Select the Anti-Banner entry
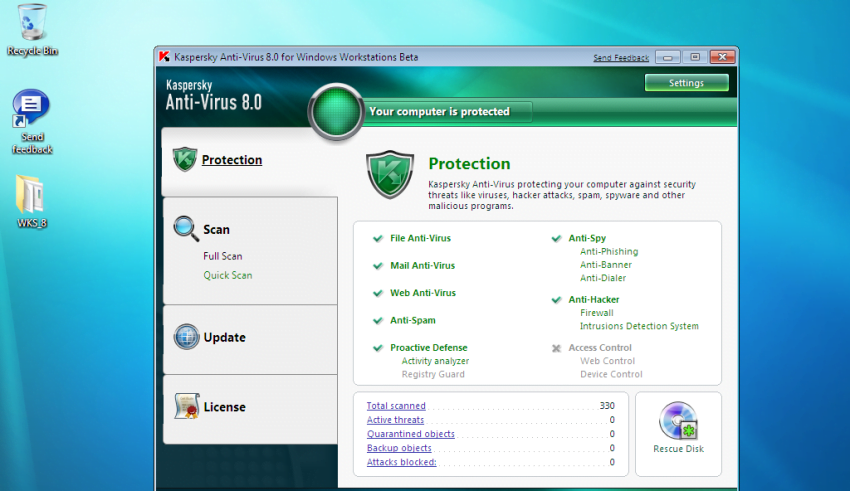This screenshot has height=491, width=850. click(x=606, y=264)
